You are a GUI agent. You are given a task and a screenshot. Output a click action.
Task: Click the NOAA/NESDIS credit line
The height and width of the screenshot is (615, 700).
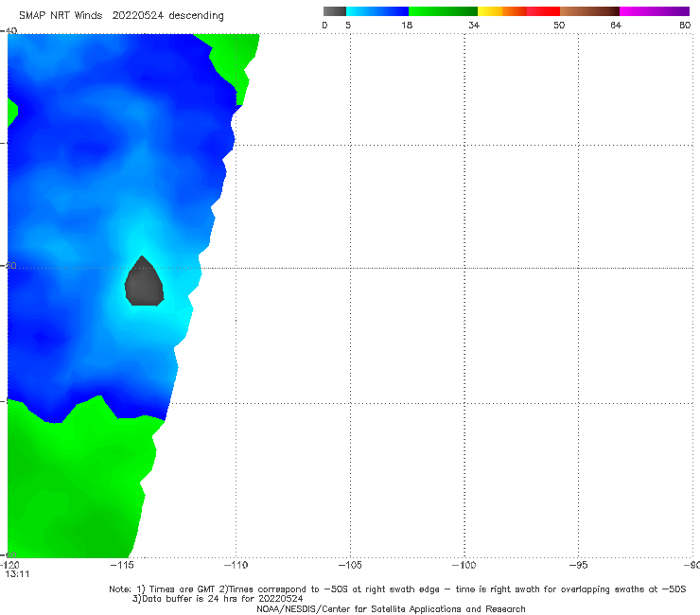(391, 609)
